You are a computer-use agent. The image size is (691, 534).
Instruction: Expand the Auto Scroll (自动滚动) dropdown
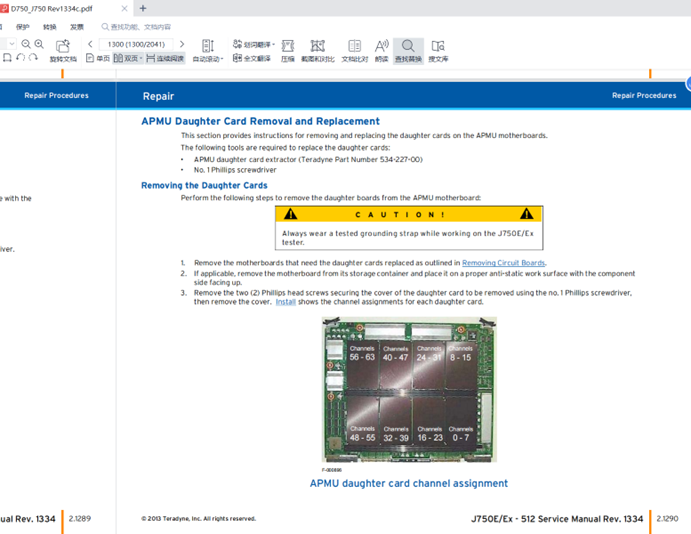(208, 59)
